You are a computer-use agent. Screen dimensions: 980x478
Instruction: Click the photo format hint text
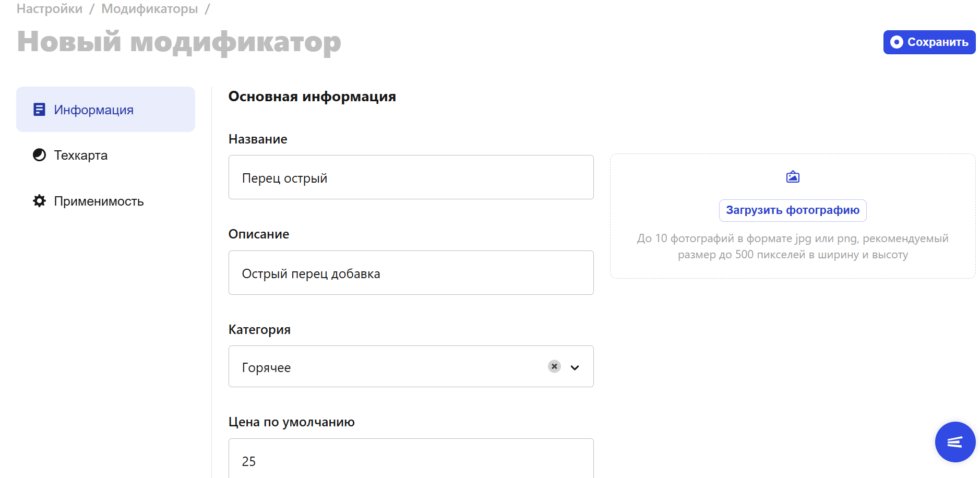tap(793, 246)
